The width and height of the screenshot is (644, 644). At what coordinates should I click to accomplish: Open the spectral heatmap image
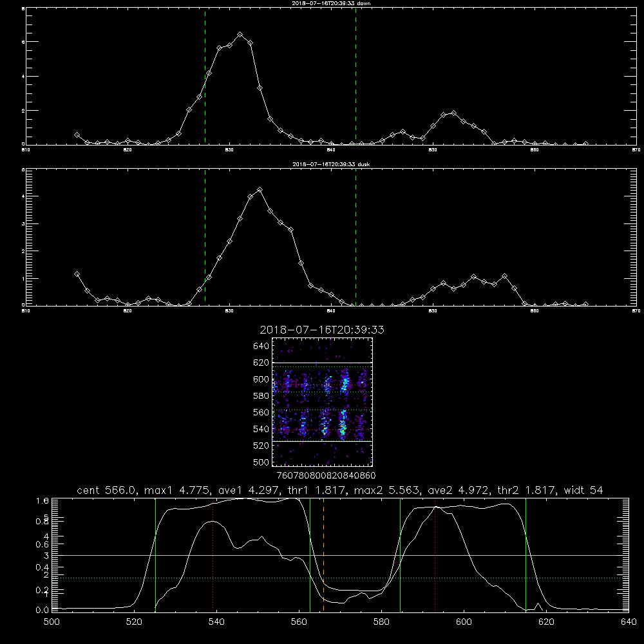[323, 402]
